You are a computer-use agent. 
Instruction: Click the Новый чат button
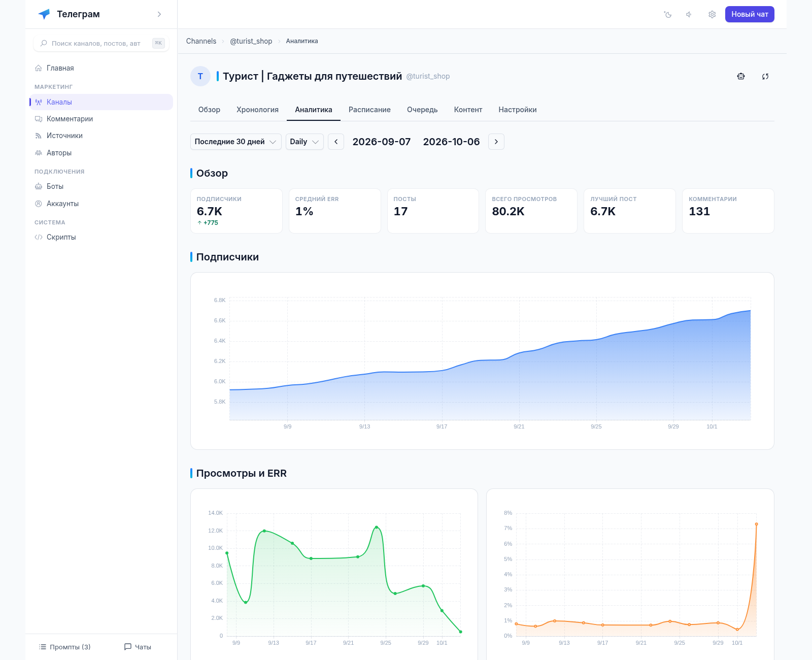[750, 14]
